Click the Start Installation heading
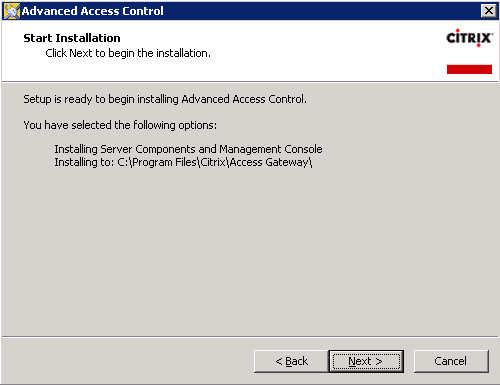The image size is (500, 385). 72,38
